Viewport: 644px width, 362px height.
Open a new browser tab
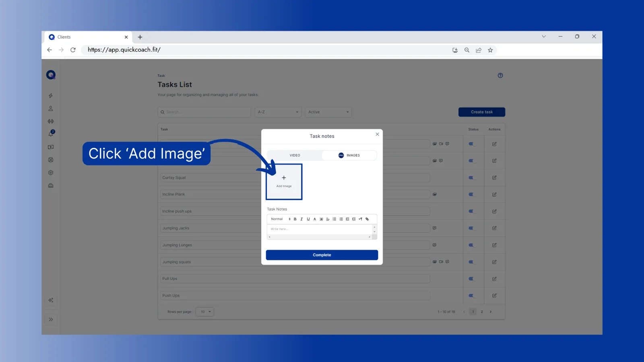click(140, 37)
